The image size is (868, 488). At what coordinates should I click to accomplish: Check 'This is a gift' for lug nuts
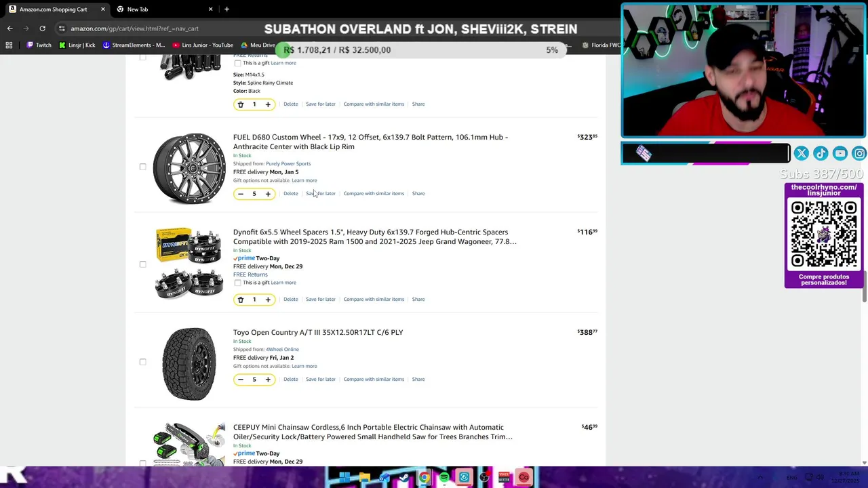[237, 63]
